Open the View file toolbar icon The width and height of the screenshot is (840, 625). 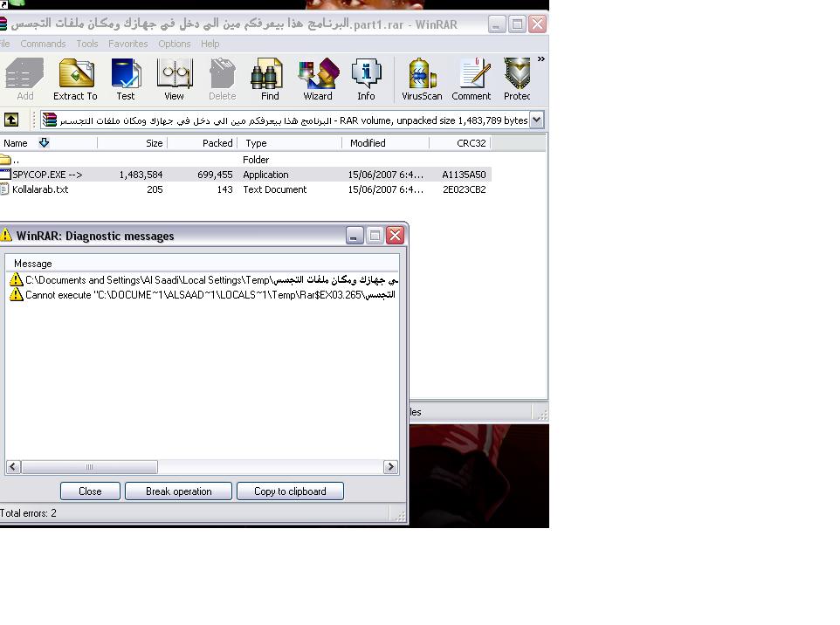tap(174, 79)
